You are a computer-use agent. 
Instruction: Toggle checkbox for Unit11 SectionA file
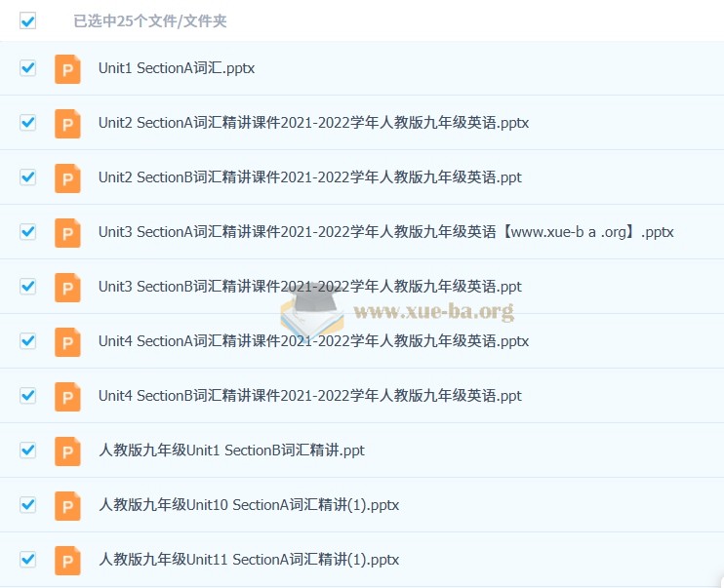[27, 559]
